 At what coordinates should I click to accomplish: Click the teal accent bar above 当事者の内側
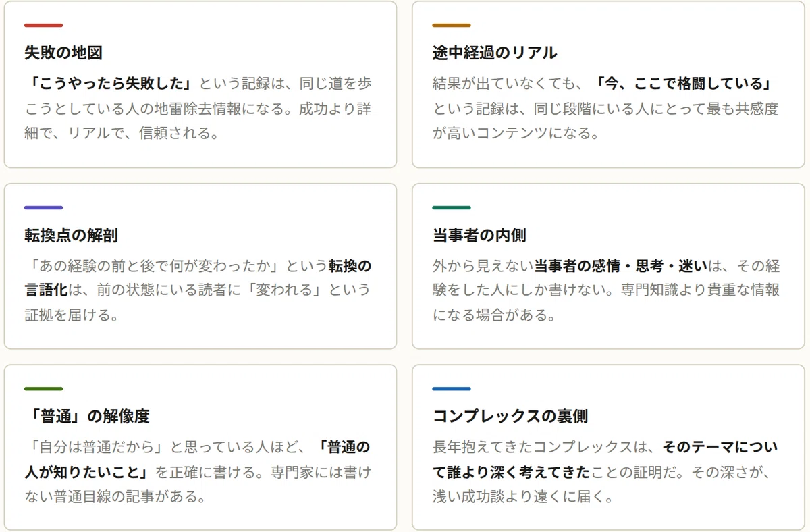(x=452, y=207)
